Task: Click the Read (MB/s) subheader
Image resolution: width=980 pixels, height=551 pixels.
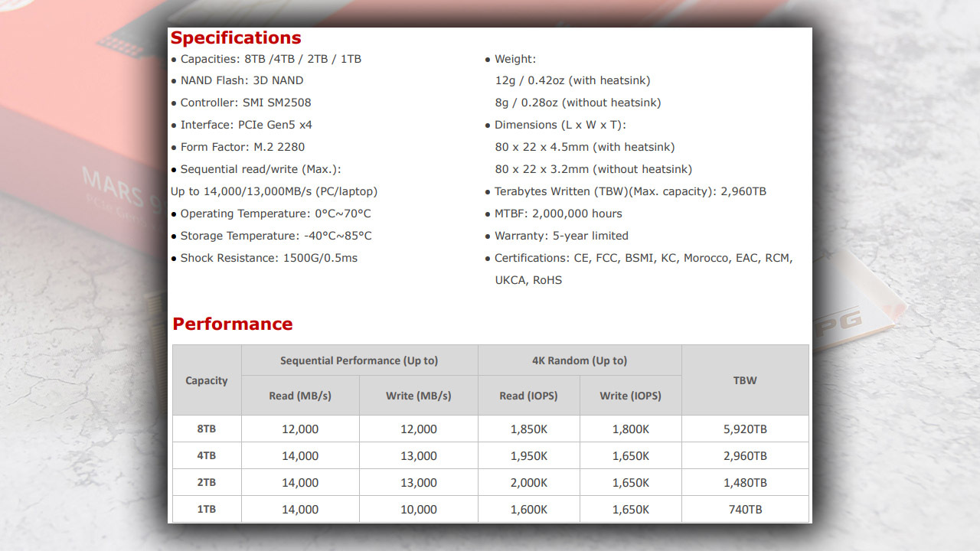Action: click(300, 396)
